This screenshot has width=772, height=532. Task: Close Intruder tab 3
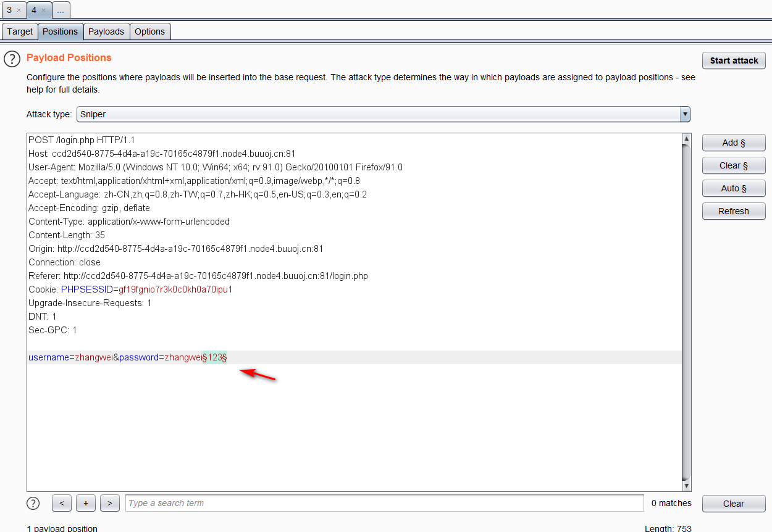click(19, 10)
